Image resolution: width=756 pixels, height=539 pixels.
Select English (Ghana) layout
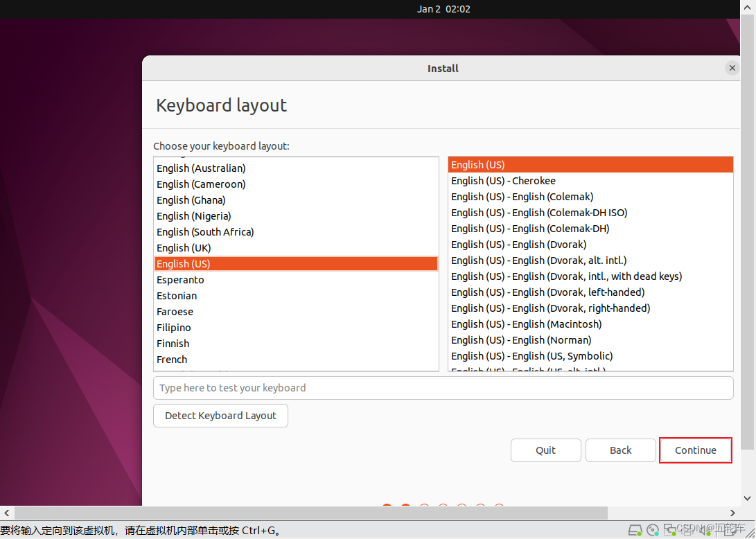296,200
